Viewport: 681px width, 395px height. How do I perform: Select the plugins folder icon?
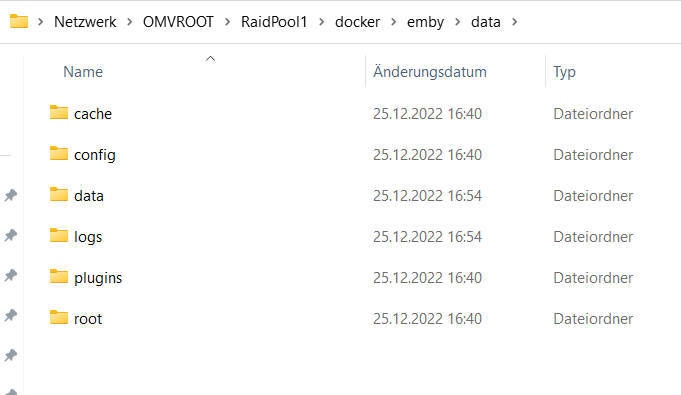coord(59,276)
